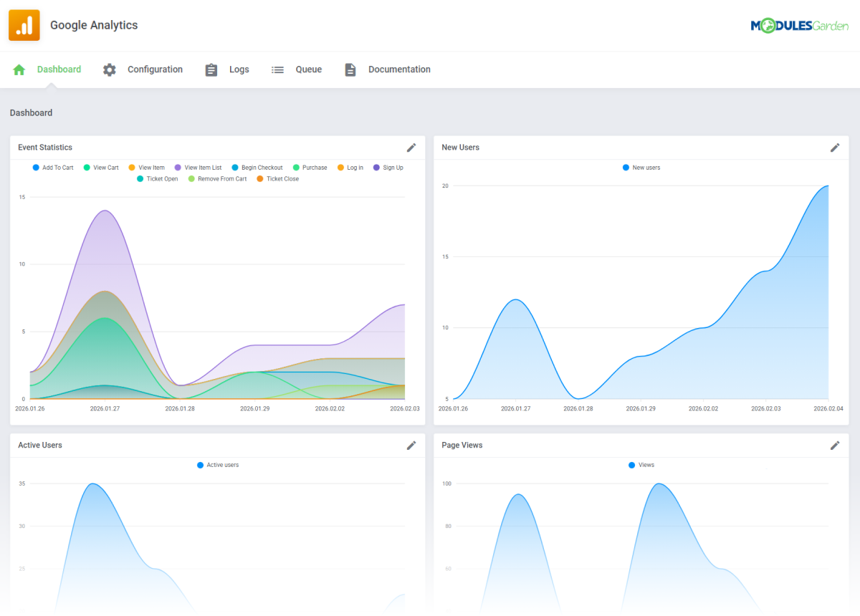Image resolution: width=860 pixels, height=616 pixels.
Task: Click the Google Analytics module logo icon
Action: (24, 26)
